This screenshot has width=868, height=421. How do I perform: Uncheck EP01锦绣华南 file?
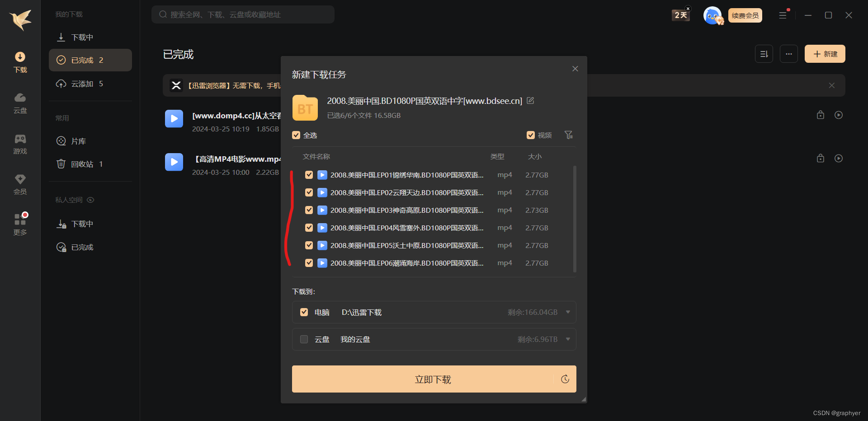coord(309,175)
